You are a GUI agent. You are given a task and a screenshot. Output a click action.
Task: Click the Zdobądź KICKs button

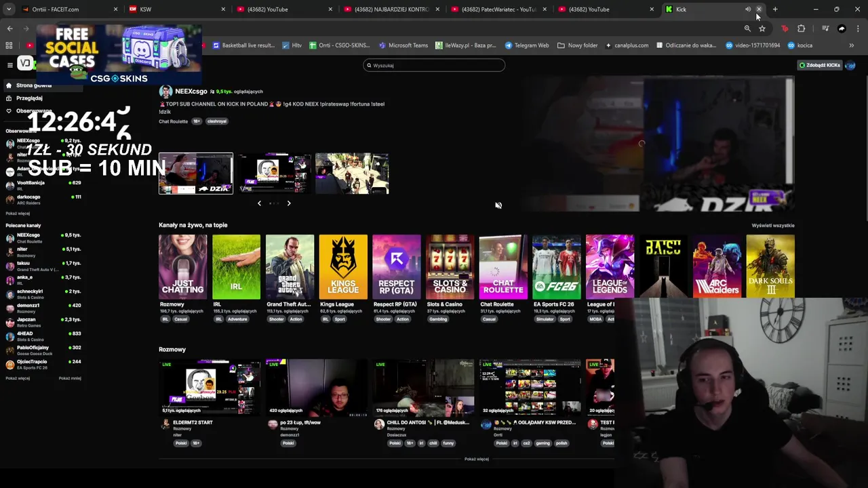click(x=820, y=65)
